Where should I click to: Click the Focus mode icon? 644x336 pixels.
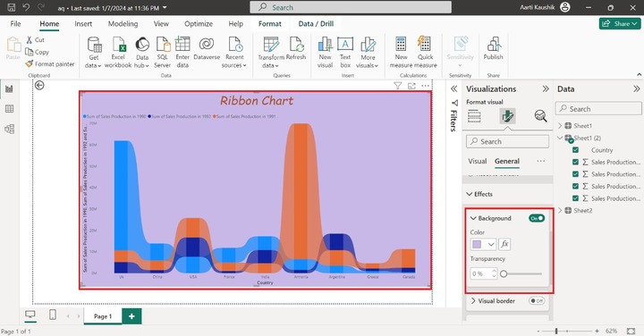411,86
